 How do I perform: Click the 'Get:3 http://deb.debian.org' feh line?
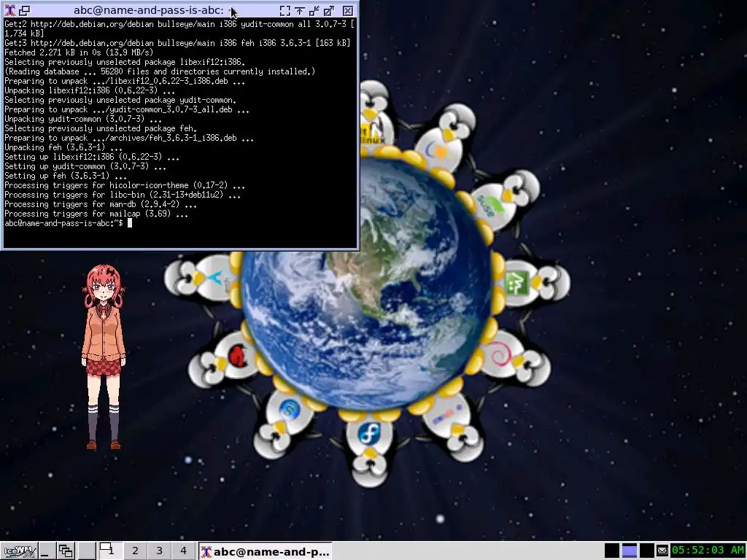(177, 43)
